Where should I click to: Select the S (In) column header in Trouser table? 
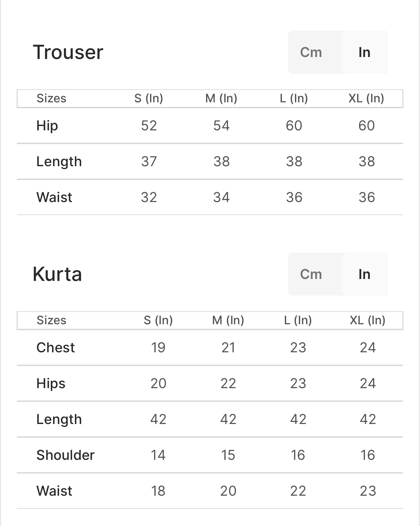148,98
